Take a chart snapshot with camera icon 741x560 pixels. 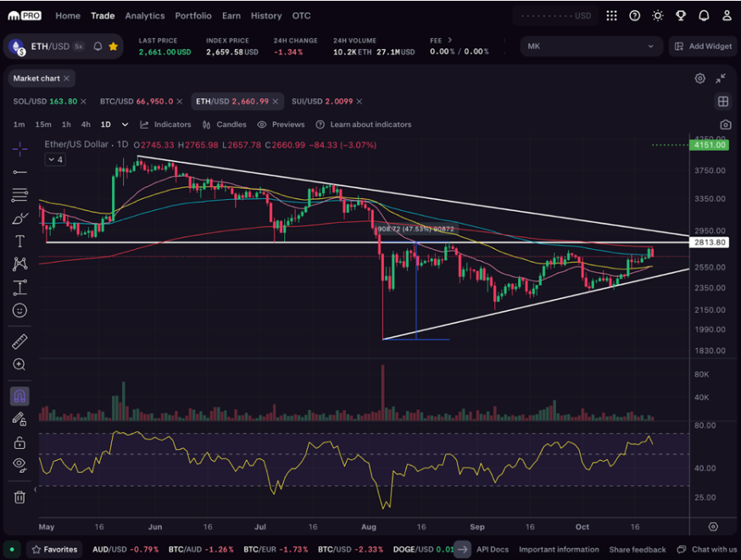[x=725, y=125]
